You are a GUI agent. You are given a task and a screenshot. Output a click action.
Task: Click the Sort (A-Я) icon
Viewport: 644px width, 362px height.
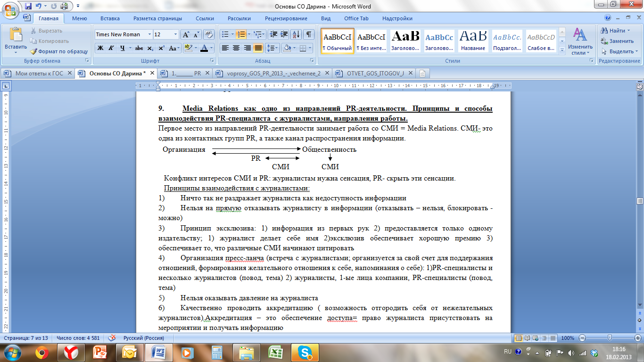(x=297, y=34)
